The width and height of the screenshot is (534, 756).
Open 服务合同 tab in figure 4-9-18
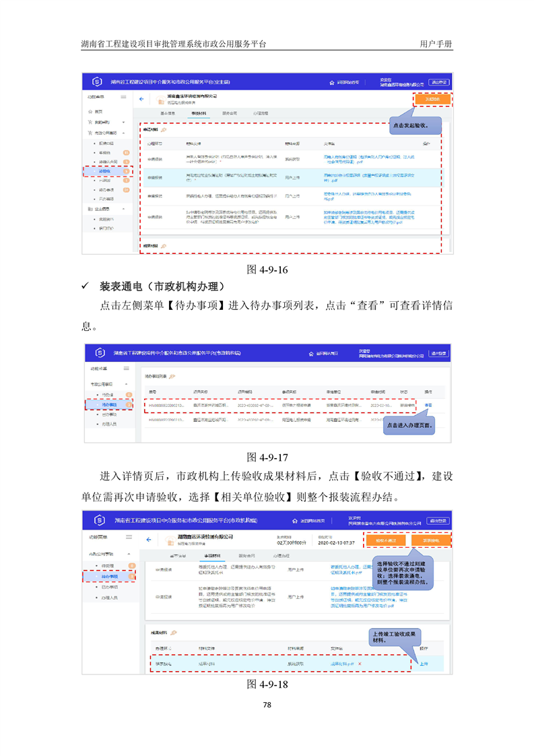246,556
